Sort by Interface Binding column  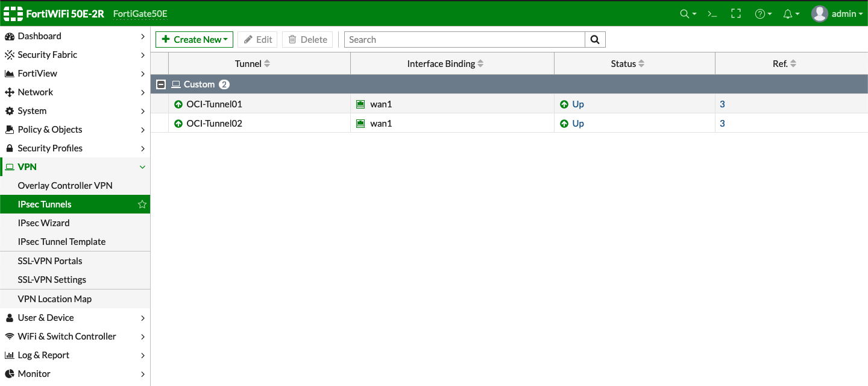[x=445, y=64]
